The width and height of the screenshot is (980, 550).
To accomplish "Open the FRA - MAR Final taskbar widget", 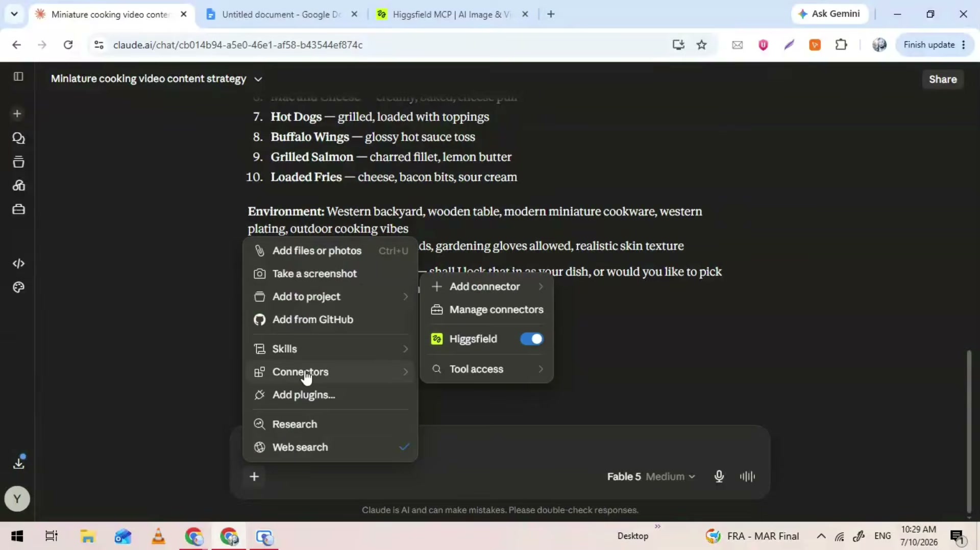I will (x=752, y=536).
